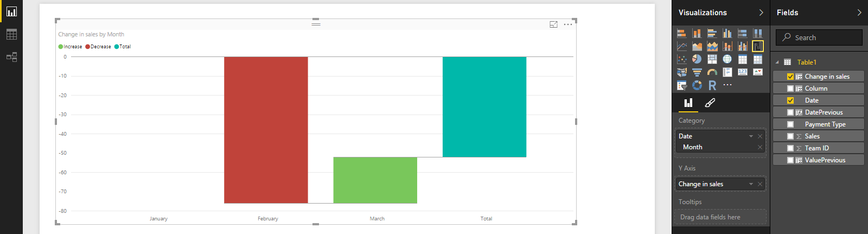Click the Tooltips drag data fields area
This screenshot has height=234, width=868.
(x=721, y=217)
